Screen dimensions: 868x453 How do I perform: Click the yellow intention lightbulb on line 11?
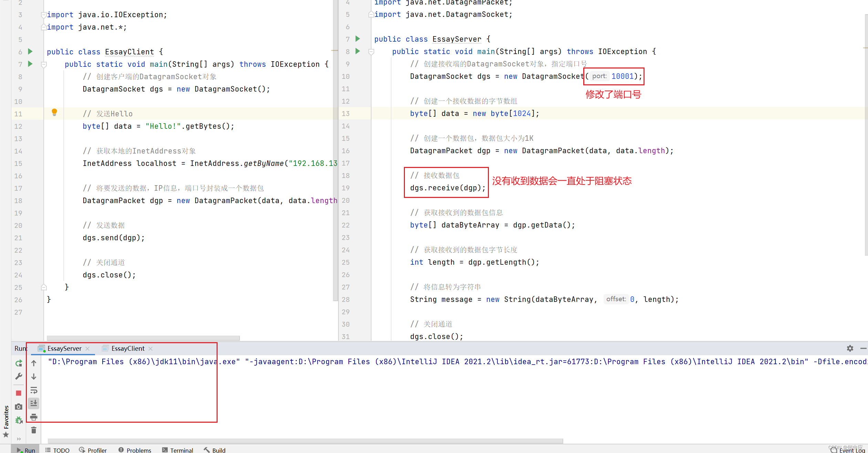tap(54, 112)
